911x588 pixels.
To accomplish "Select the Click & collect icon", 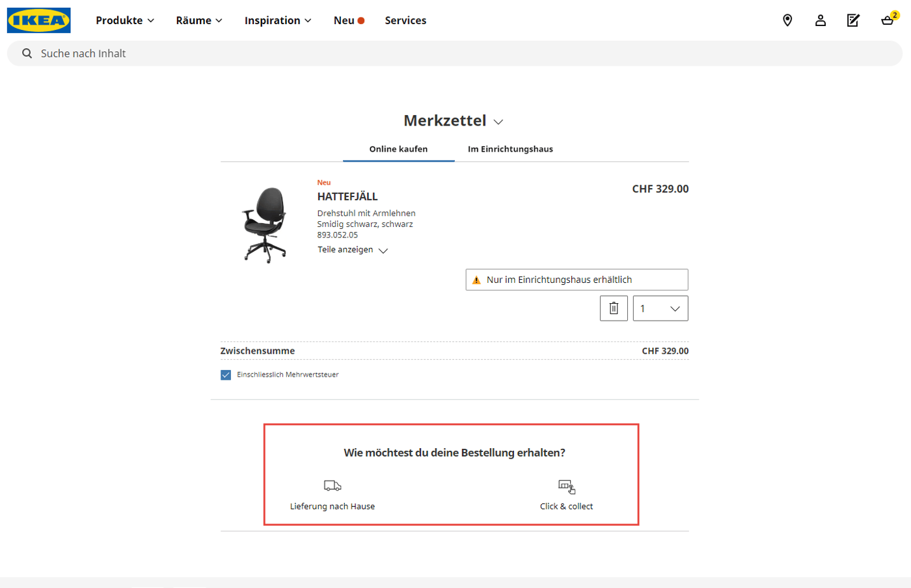I will pyautogui.click(x=566, y=485).
